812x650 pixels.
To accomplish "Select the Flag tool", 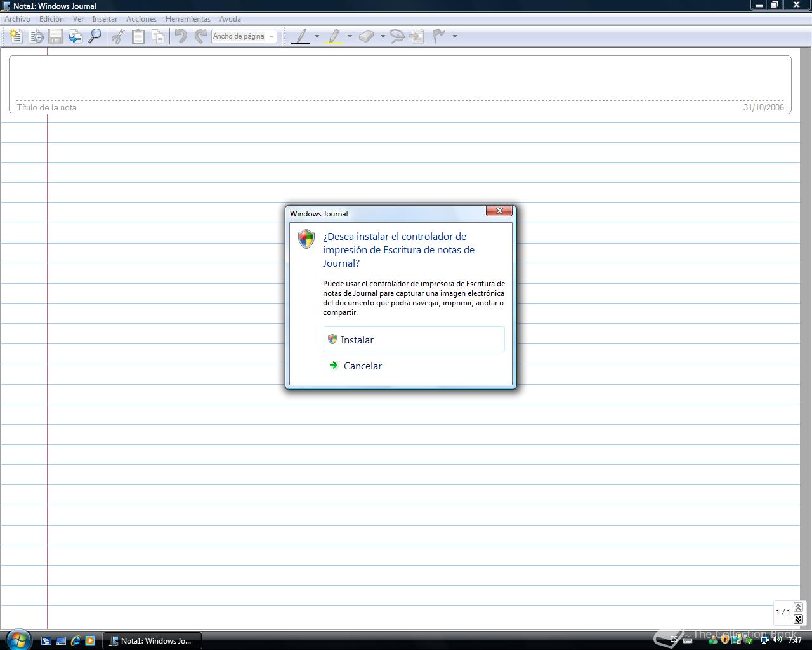I will coord(438,36).
